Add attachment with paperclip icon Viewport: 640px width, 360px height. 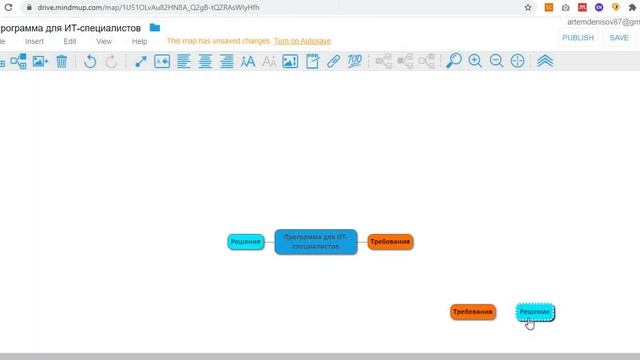(333, 61)
